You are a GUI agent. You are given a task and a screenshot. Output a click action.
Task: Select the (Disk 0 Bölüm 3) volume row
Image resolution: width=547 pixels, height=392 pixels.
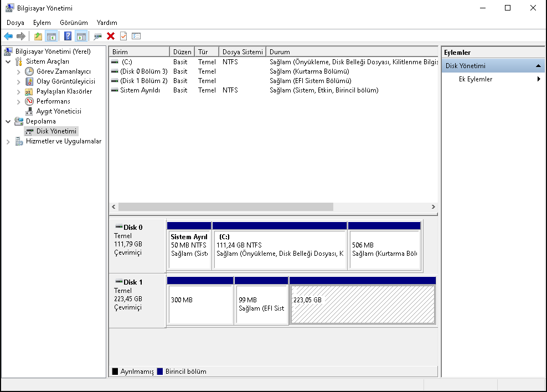point(273,71)
